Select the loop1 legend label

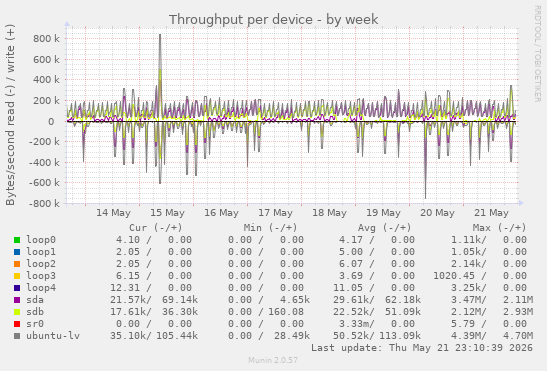[41, 252]
